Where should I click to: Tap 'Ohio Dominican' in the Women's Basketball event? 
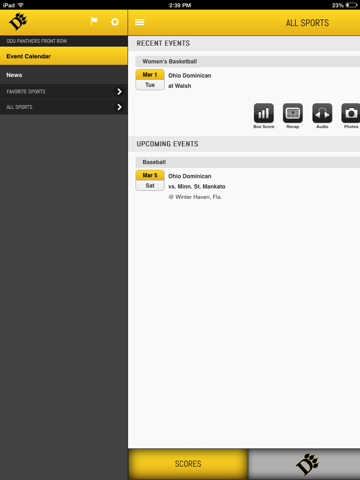click(x=190, y=75)
